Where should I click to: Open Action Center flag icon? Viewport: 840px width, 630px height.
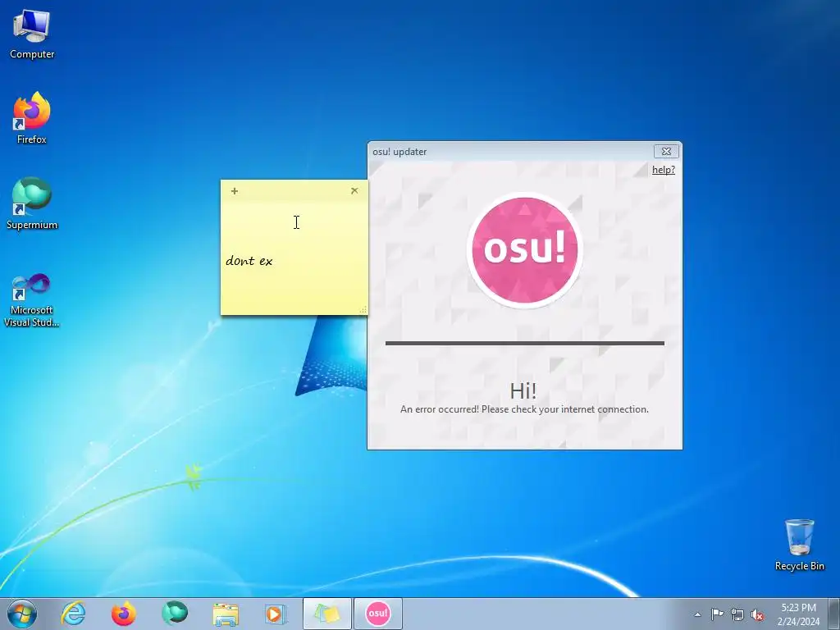[717, 614]
